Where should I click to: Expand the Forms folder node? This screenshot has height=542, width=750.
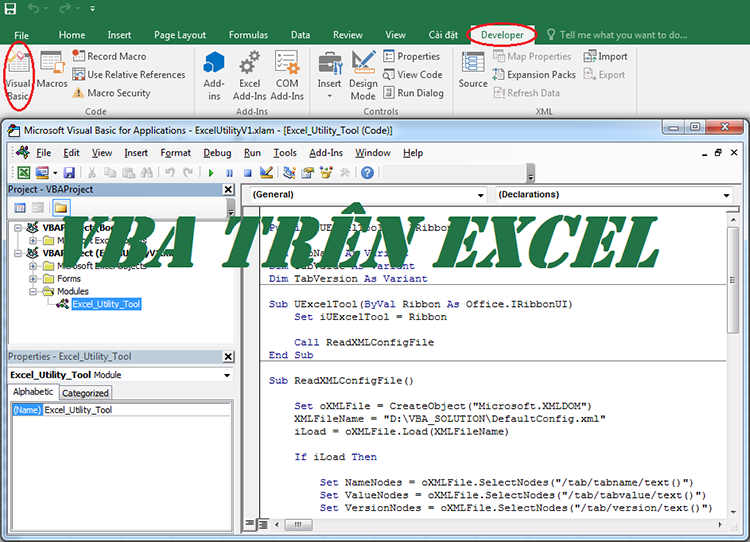[x=33, y=278]
